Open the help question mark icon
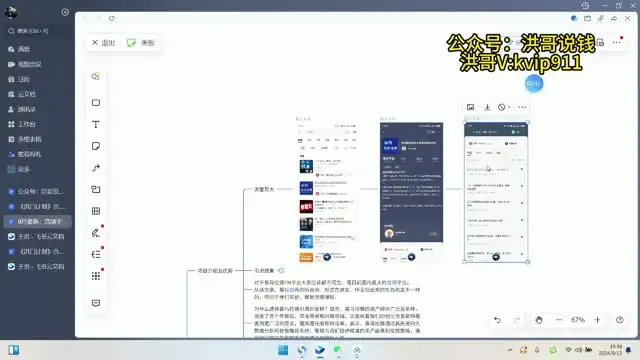This screenshot has height=360, width=640. click(620, 320)
